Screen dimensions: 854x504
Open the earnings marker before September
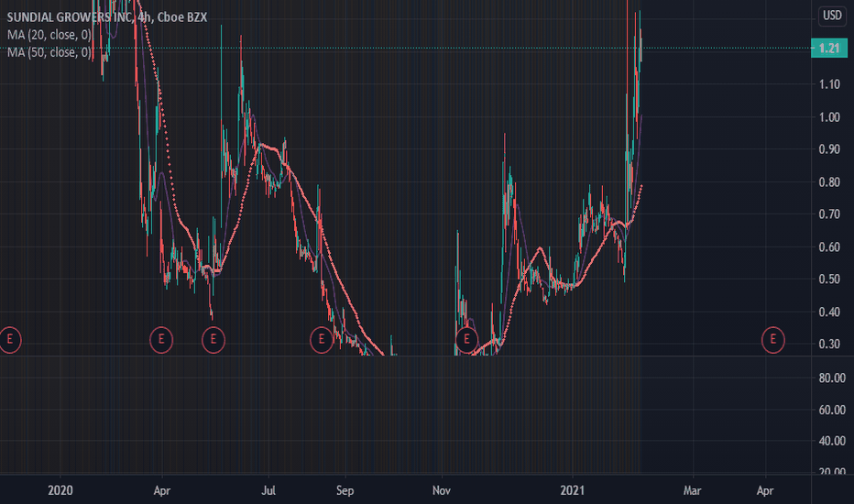(322, 339)
